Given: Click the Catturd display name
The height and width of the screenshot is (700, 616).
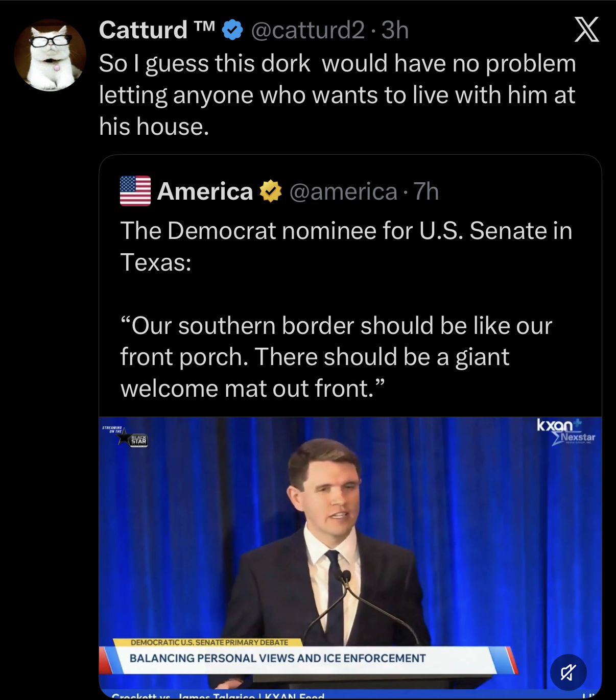Looking at the screenshot, I should (143, 30).
